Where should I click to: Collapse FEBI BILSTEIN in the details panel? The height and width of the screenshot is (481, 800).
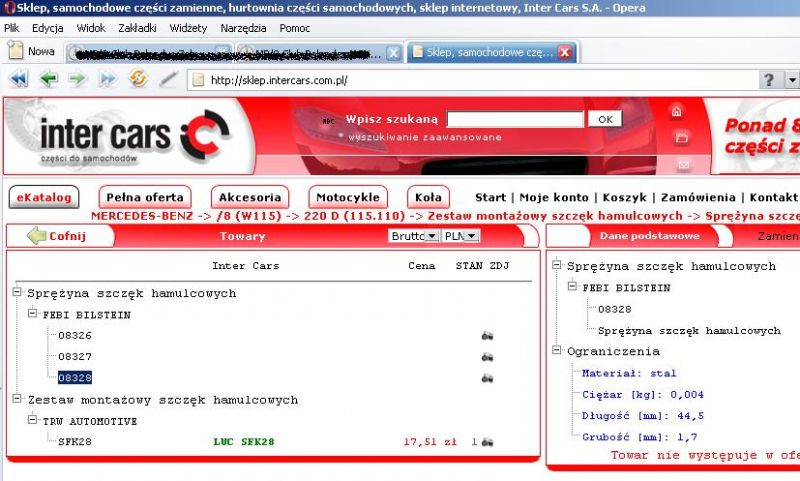(x=572, y=286)
